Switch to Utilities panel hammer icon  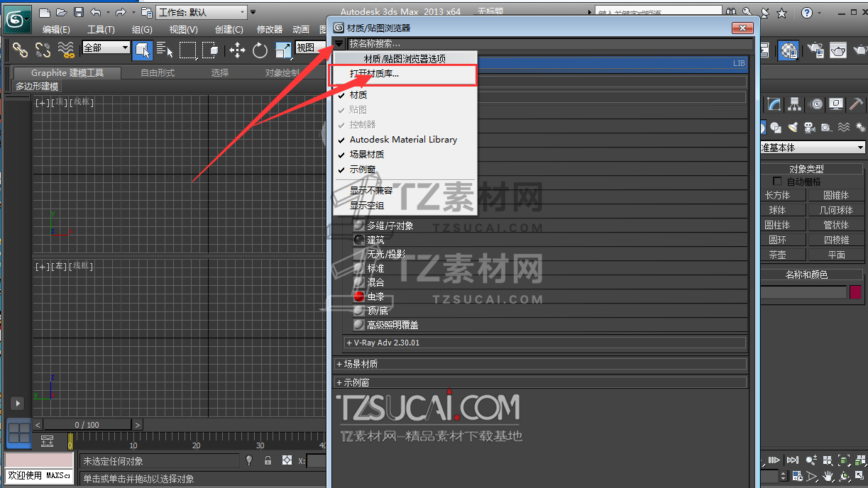click(x=857, y=104)
